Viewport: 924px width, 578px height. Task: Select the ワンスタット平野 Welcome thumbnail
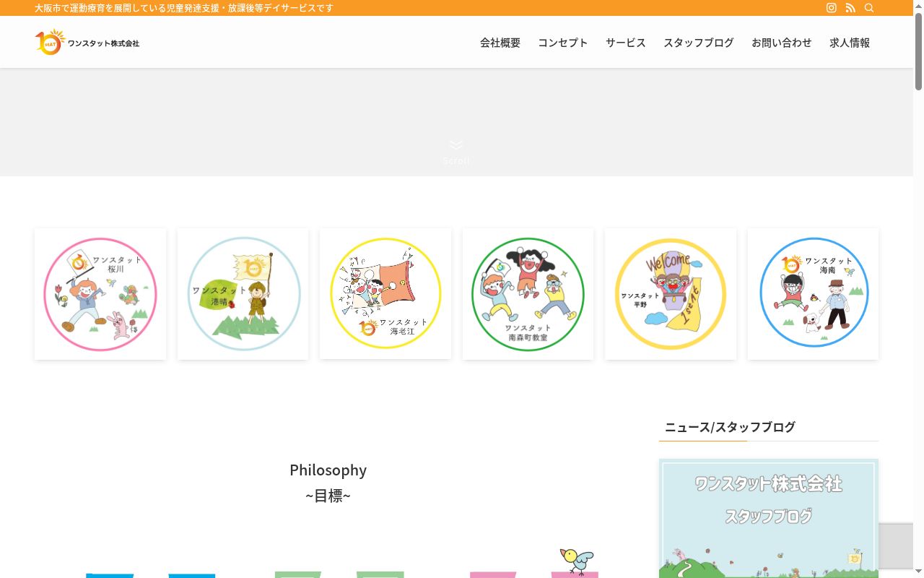click(671, 294)
